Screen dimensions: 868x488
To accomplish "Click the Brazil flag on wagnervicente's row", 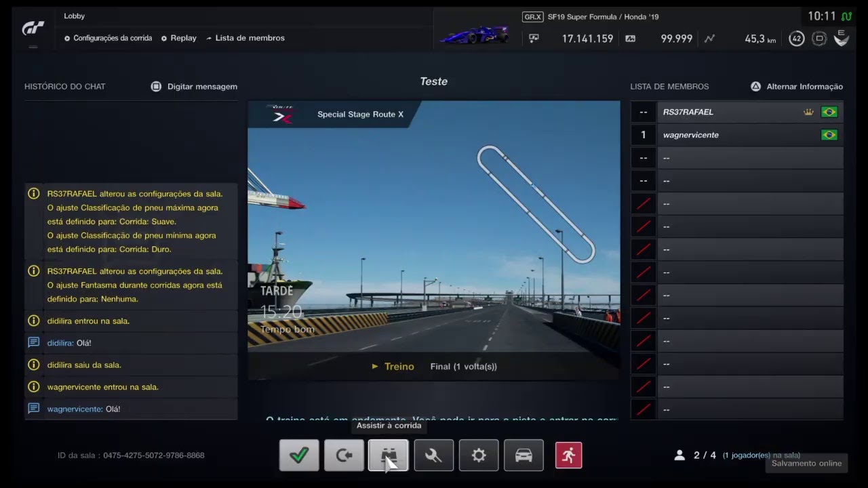I will click(x=829, y=136).
